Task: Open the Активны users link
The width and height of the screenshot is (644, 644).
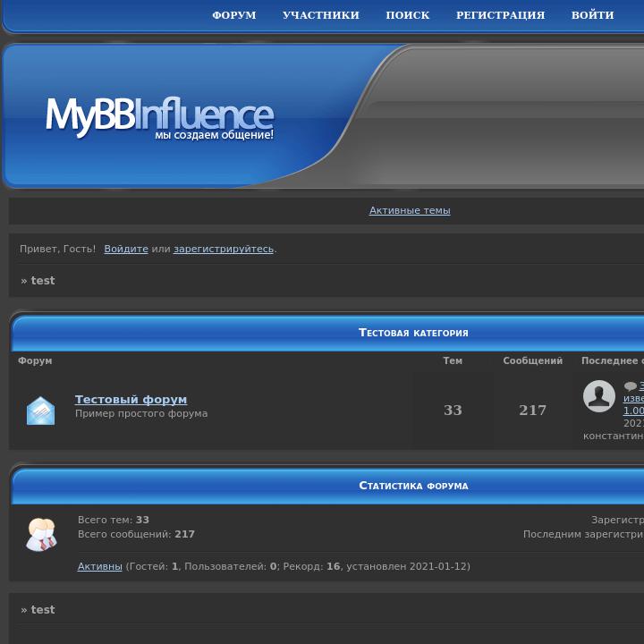Action: [x=100, y=566]
